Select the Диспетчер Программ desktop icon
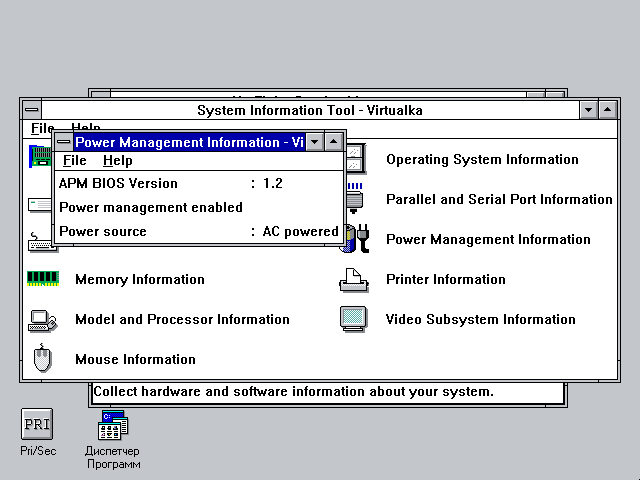 coord(112,427)
